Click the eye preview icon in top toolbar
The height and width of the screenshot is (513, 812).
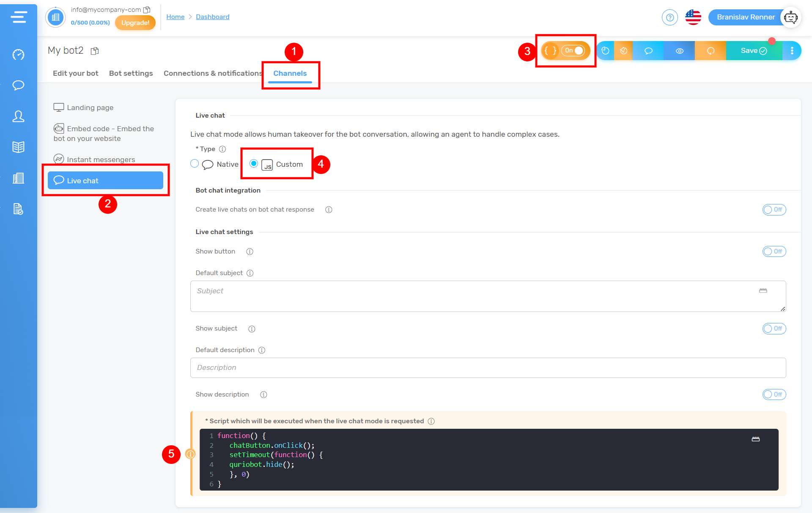tap(679, 51)
